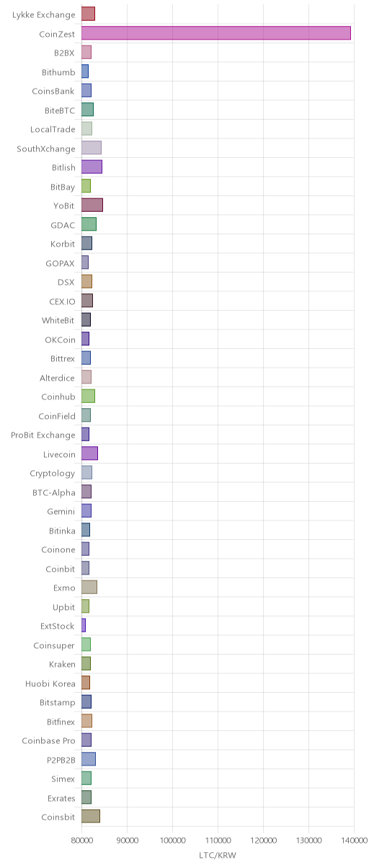Click the Exmo bar

[x=89, y=587]
